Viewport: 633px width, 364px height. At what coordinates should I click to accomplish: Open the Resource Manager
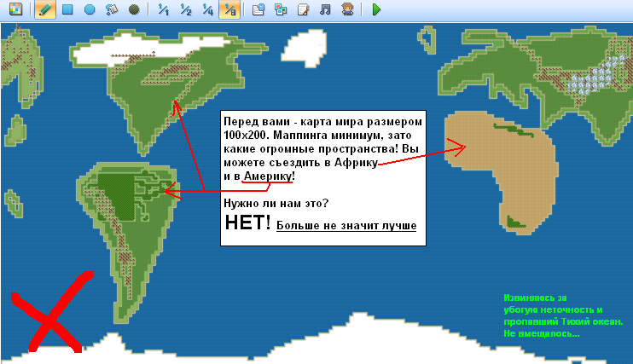[282, 10]
